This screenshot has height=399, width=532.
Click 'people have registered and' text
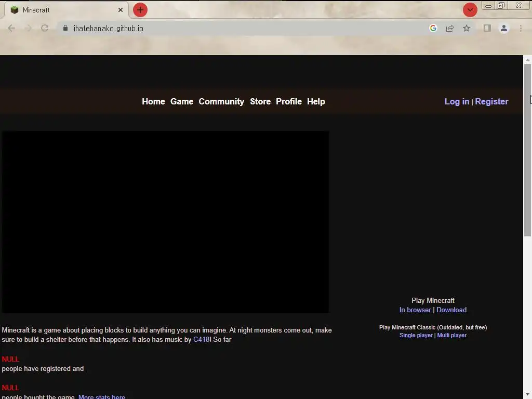click(x=43, y=368)
